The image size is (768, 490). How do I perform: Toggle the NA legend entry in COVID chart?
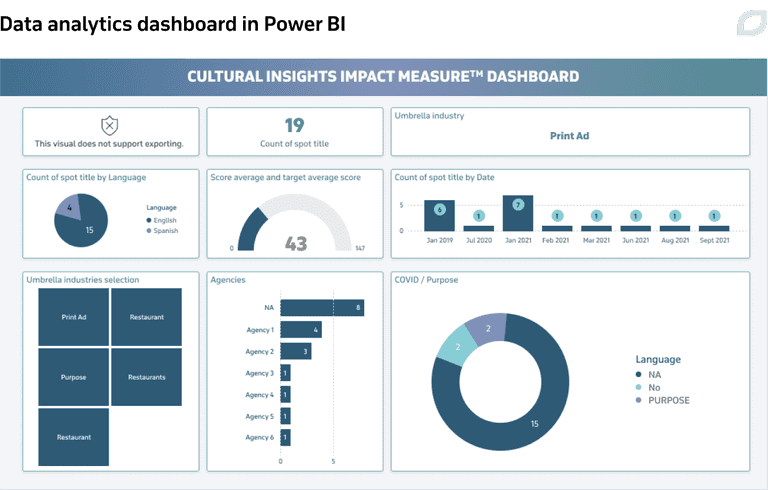[x=655, y=375]
